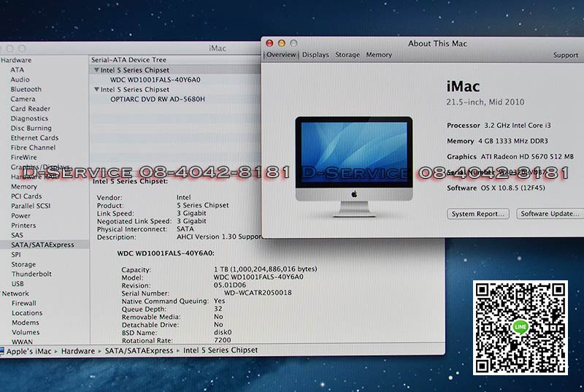Click the Memory 4 GB 1333 MHz DDR3 line
The image size is (584, 392).
tap(497, 141)
